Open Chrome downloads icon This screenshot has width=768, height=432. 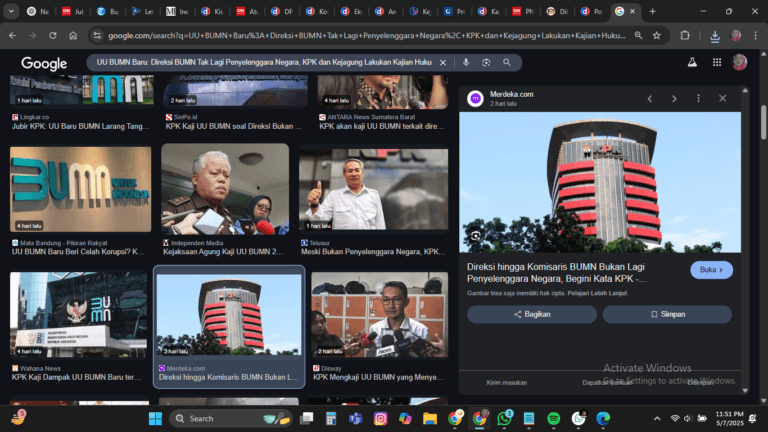pyautogui.click(x=715, y=36)
